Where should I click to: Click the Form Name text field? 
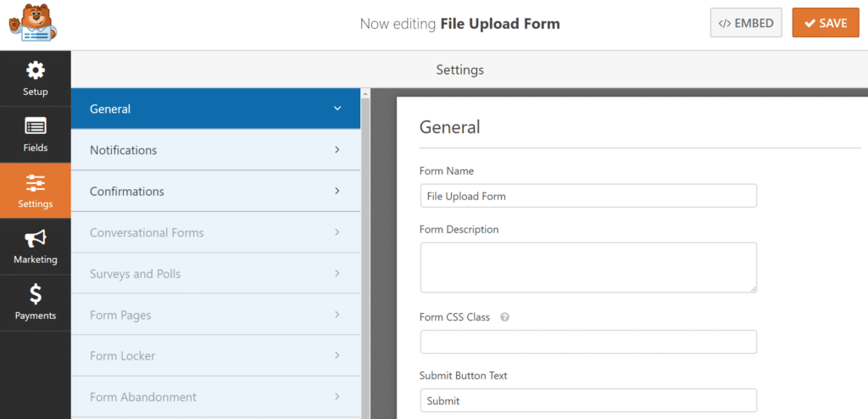coord(588,196)
